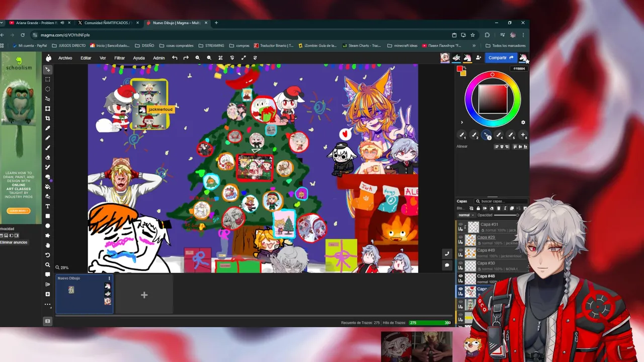644x362 pixels.
Task: Open the Filtrar menu
Action: pyautogui.click(x=119, y=58)
